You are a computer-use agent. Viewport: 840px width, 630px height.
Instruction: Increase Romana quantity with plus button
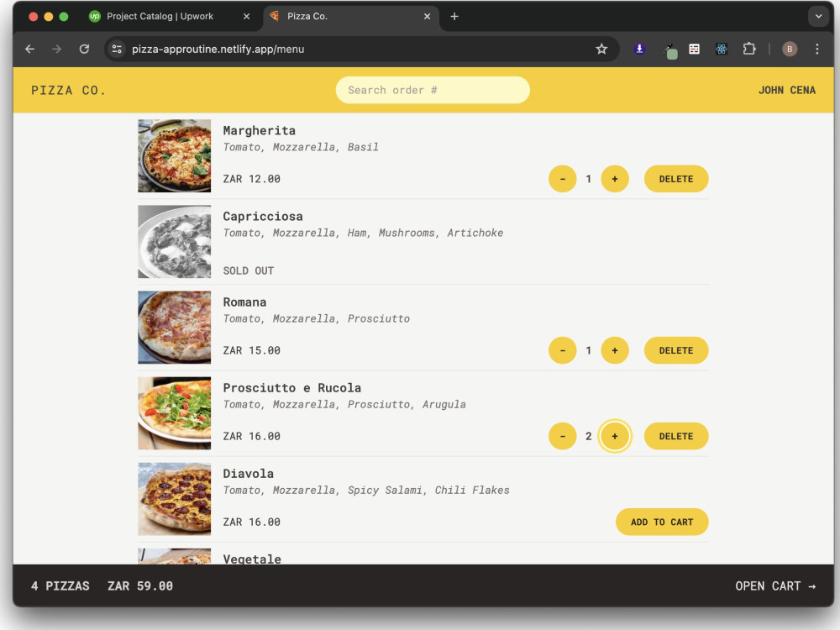[x=615, y=350]
